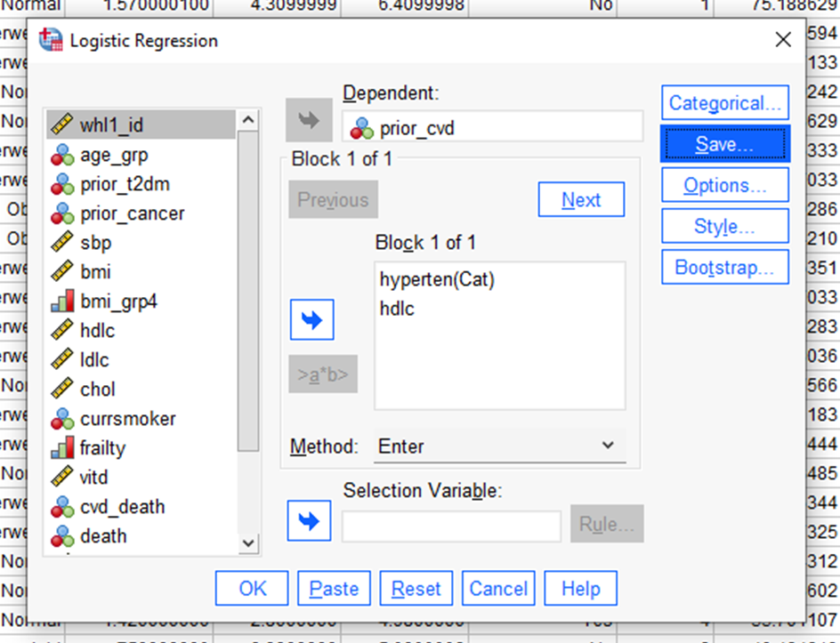The image size is (840, 643).
Task: Select age_grp nominal variable in list
Action: coord(114,155)
